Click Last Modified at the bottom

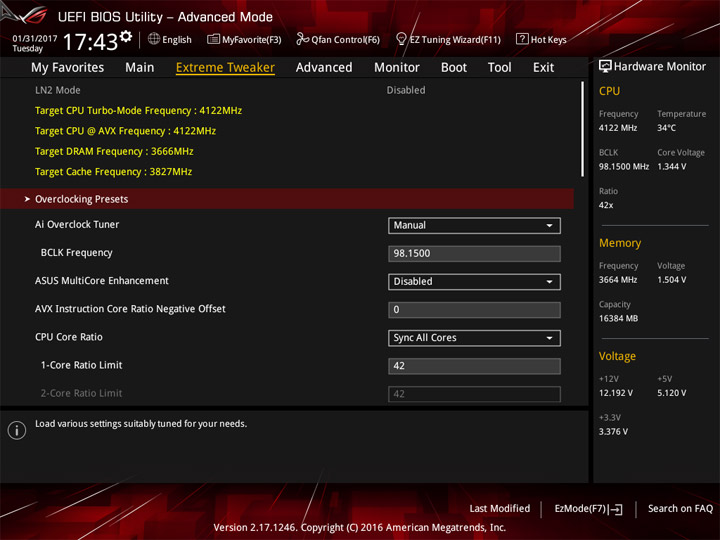pos(500,508)
